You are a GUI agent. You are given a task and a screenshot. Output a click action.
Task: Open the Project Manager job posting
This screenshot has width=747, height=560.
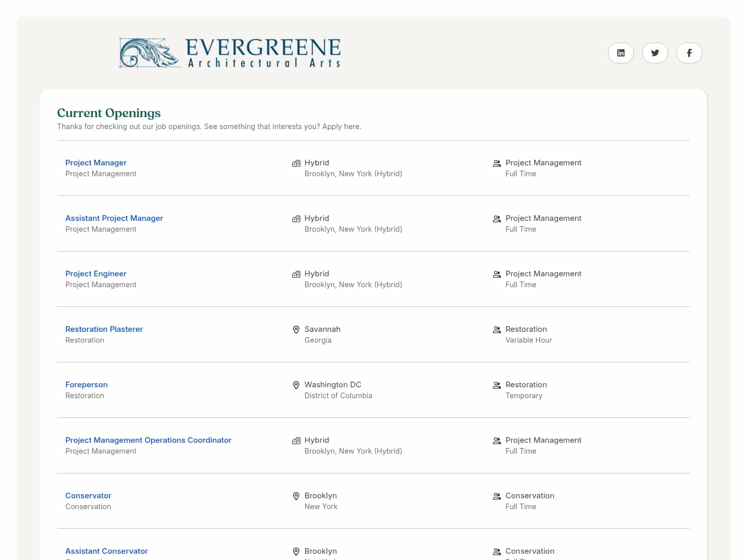click(x=95, y=162)
